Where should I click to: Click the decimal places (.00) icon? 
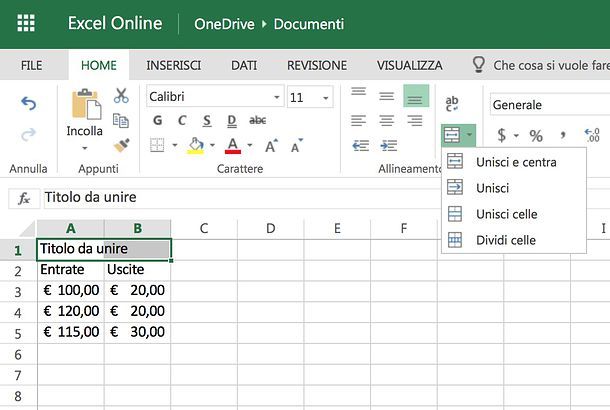point(592,135)
